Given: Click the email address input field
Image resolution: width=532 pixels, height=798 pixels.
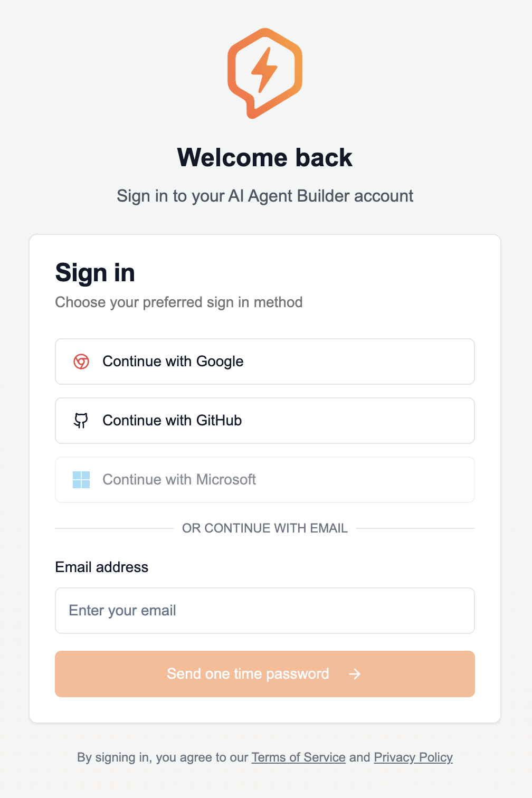Looking at the screenshot, I should point(264,611).
